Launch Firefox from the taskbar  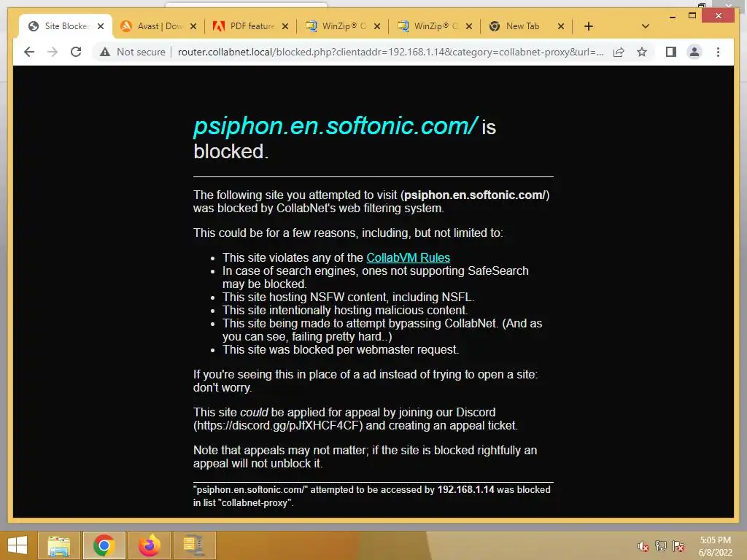pos(149,545)
